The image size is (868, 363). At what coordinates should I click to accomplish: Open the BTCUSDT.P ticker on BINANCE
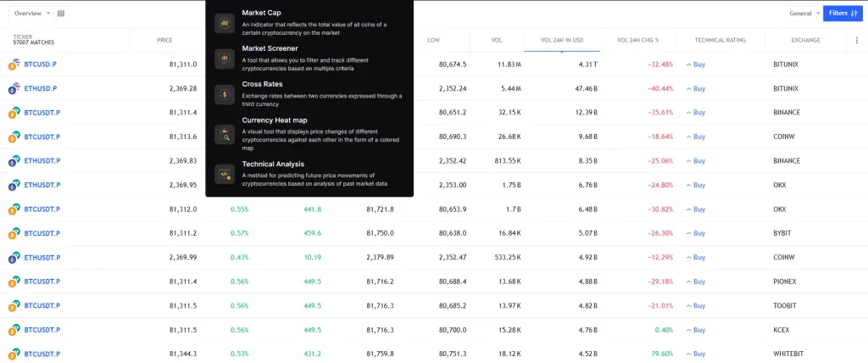pos(42,113)
